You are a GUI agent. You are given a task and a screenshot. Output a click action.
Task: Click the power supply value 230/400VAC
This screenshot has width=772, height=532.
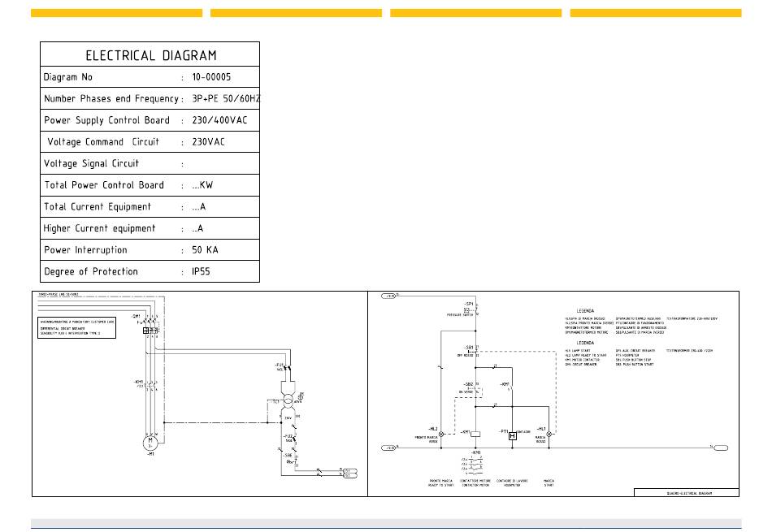pos(219,120)
